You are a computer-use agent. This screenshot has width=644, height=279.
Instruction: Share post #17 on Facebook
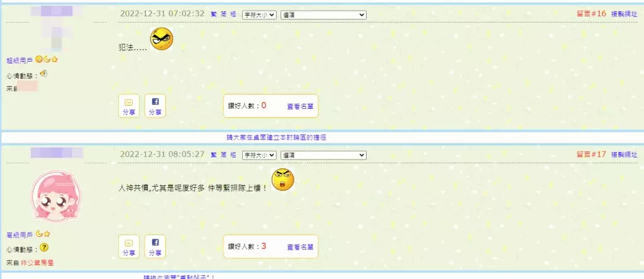[x=155, y=246]
